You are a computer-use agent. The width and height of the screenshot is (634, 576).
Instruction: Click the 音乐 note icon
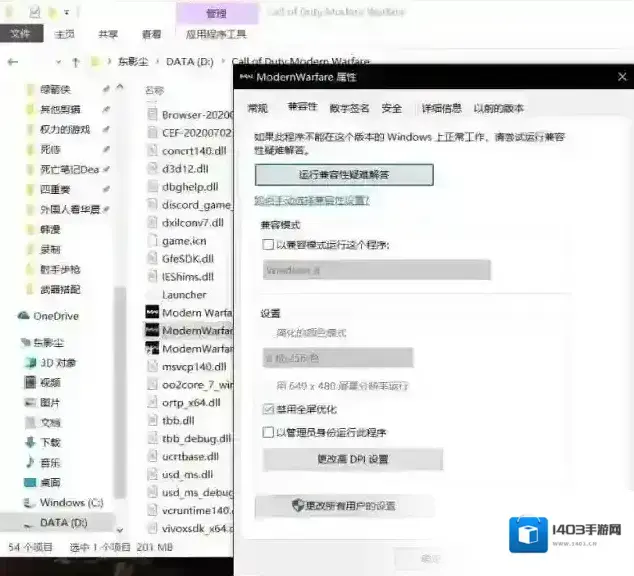[30, 462]
